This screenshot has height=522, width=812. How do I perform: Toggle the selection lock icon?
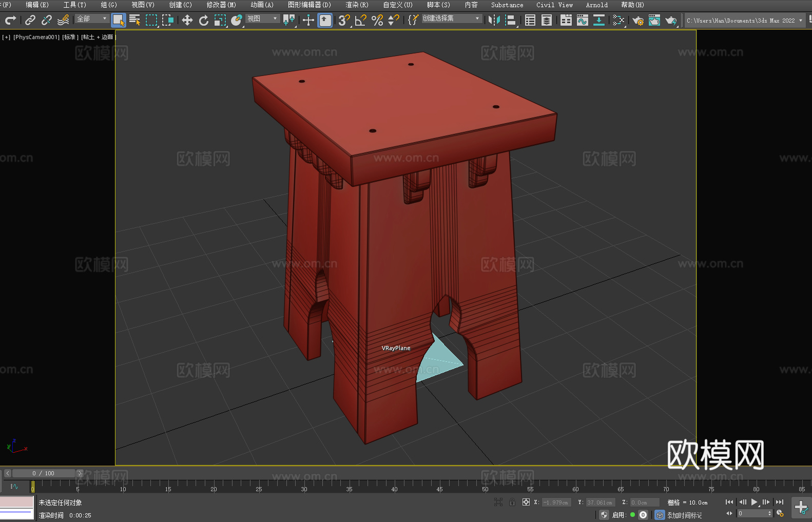[x=512, y=502]
